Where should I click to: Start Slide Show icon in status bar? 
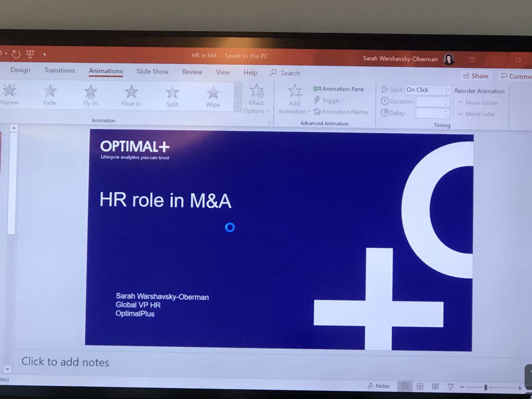tap(451, 387)
